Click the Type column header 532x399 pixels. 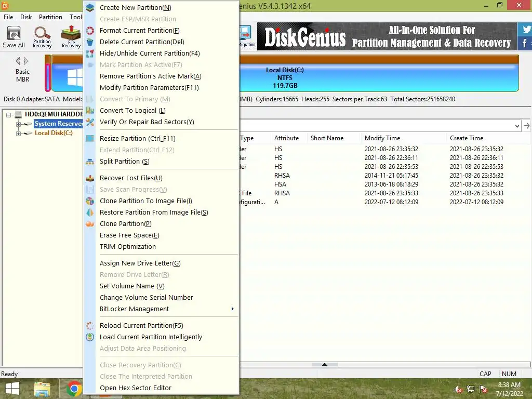[x=247, y=138]
